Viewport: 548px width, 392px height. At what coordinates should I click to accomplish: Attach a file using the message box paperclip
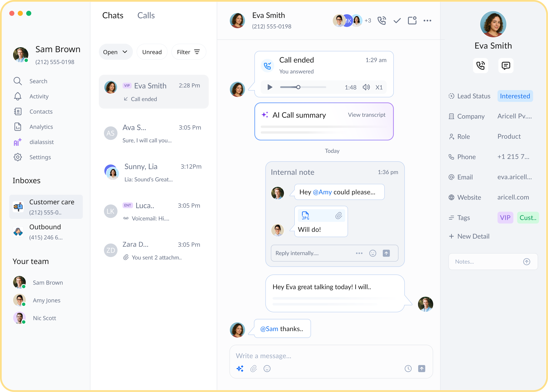click(x=253, y=369)
